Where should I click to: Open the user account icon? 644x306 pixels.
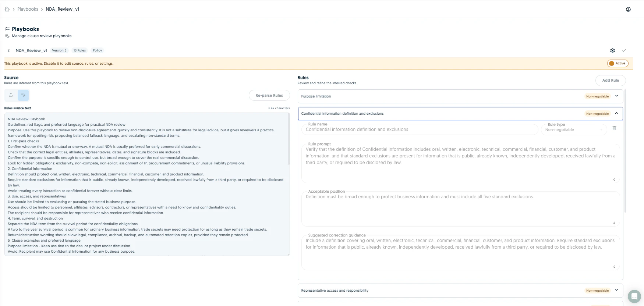tap(628, 9)
